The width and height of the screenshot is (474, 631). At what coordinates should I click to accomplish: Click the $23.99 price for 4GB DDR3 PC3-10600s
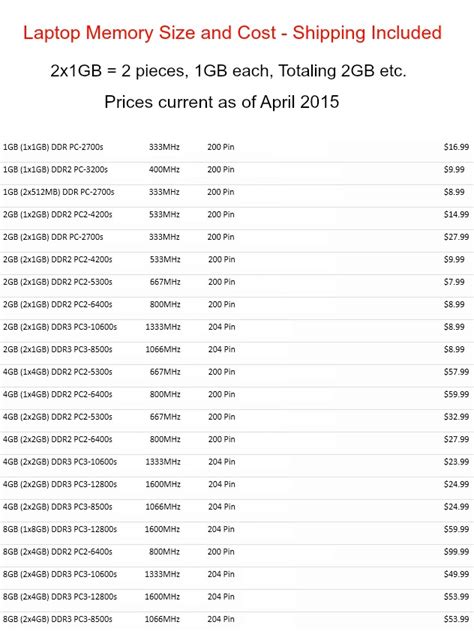[x=456, y=462]
